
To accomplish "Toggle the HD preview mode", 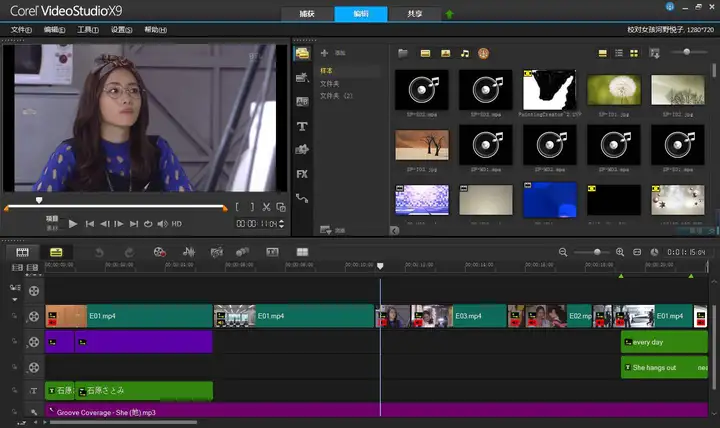I will point(176,224).
